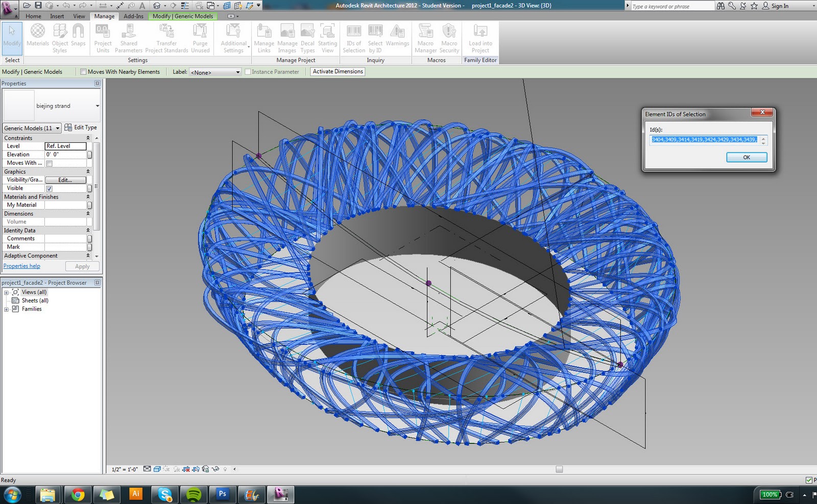Open Object Styles settings
Viewport: 817px width, 504px height.
tap(60, 38)
